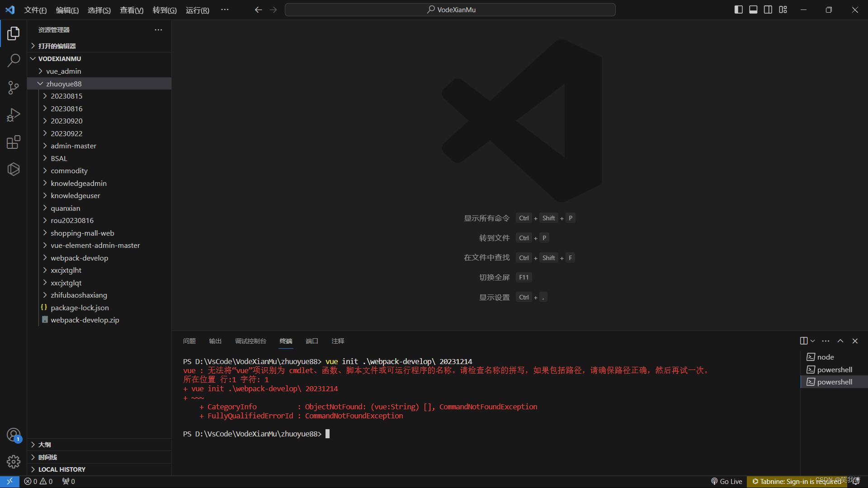Select the second powershell terminal
868x488 pixels.
[x=834, y=382]
